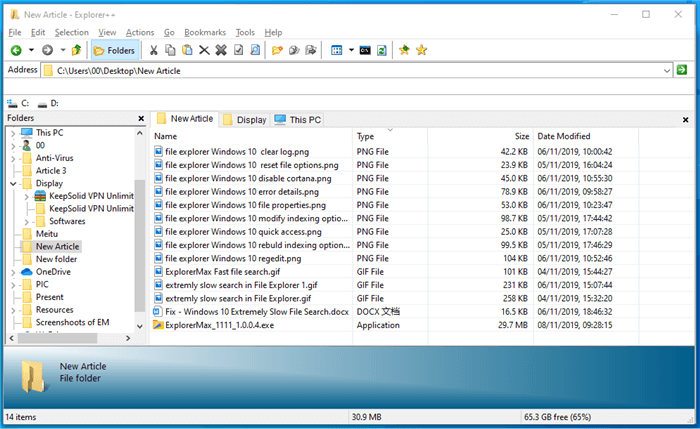Open the Selection menu

[x=71, y=32]
